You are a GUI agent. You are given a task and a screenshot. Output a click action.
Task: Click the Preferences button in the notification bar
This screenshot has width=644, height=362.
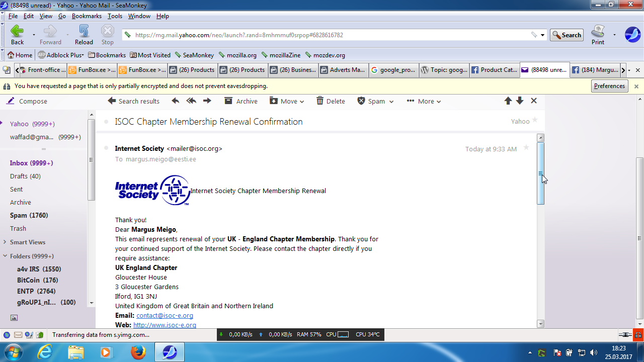point(609,86)
